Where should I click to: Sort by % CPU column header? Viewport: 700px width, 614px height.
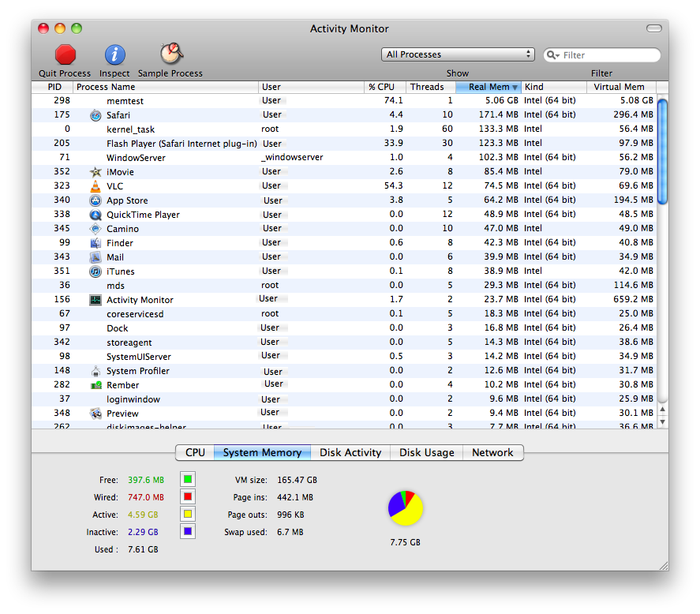385,87
